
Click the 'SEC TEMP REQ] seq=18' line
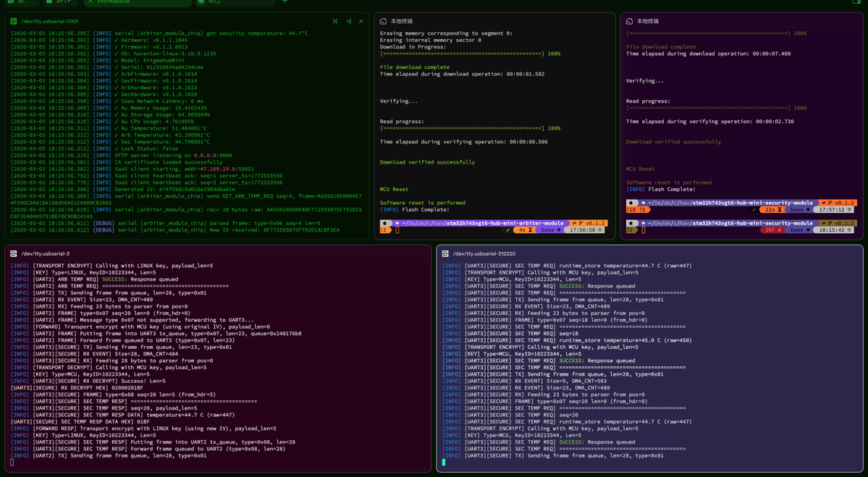pos(510,334)
